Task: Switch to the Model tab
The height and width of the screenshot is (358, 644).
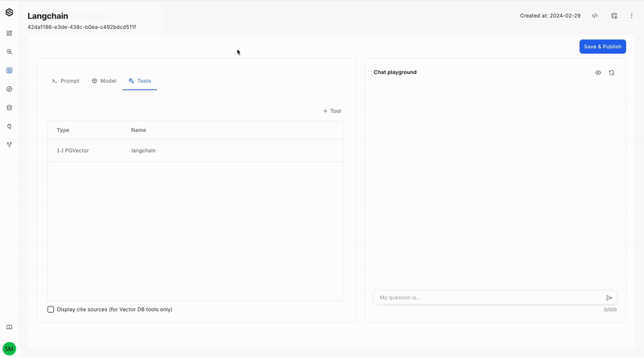Action: click(x=104, y=81)
